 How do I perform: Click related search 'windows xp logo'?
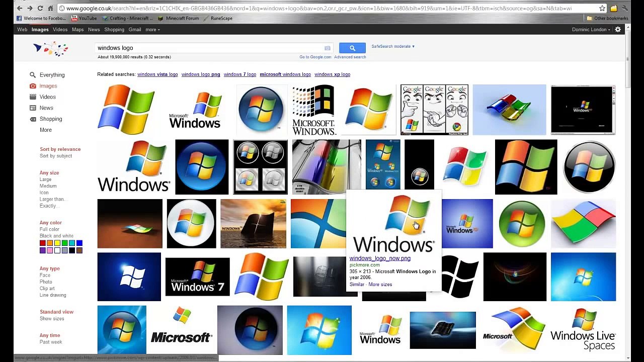[x=332, y=74]
